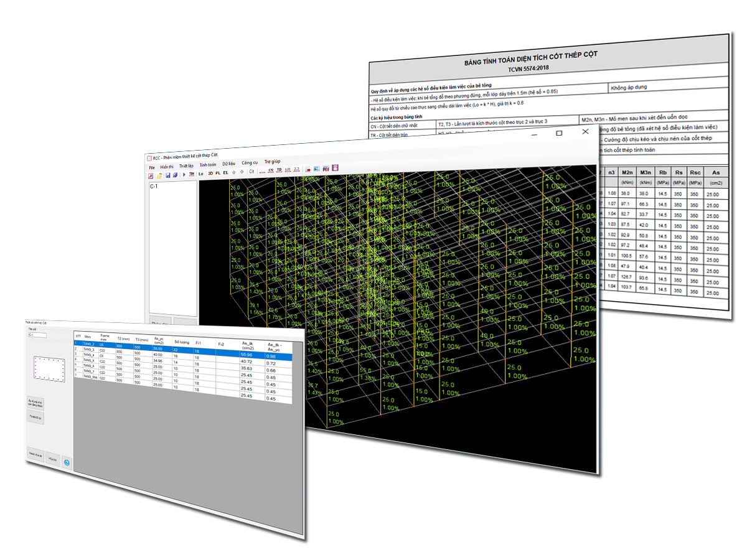Click the Áp dụng cho các tầng khác button
747x560 pixels.
[x=35, y=402]
